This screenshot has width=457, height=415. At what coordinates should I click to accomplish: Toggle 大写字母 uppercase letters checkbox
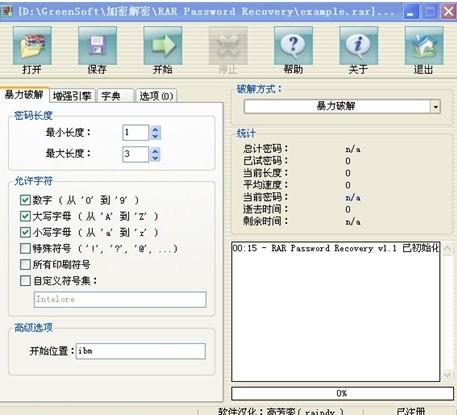(25, 216)
